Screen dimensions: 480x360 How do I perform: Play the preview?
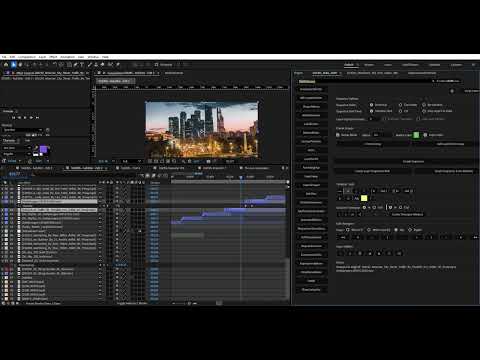pyautogui.click(x=25, y=117)
